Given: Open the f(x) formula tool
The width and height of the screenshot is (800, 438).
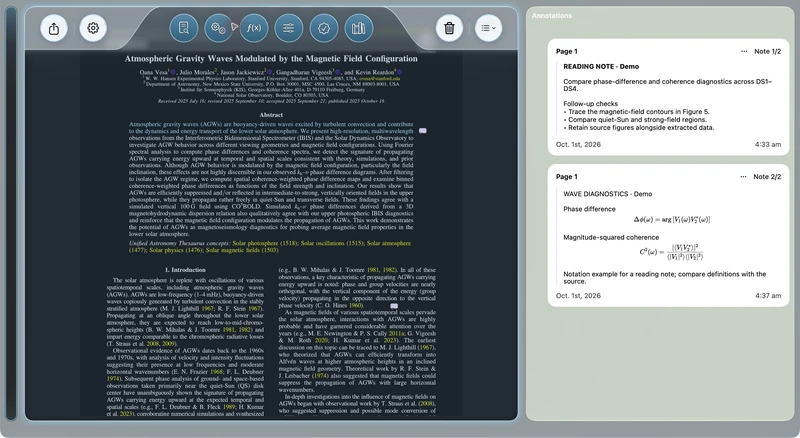Looking at the screenshot, I should [x=254, y=28].
